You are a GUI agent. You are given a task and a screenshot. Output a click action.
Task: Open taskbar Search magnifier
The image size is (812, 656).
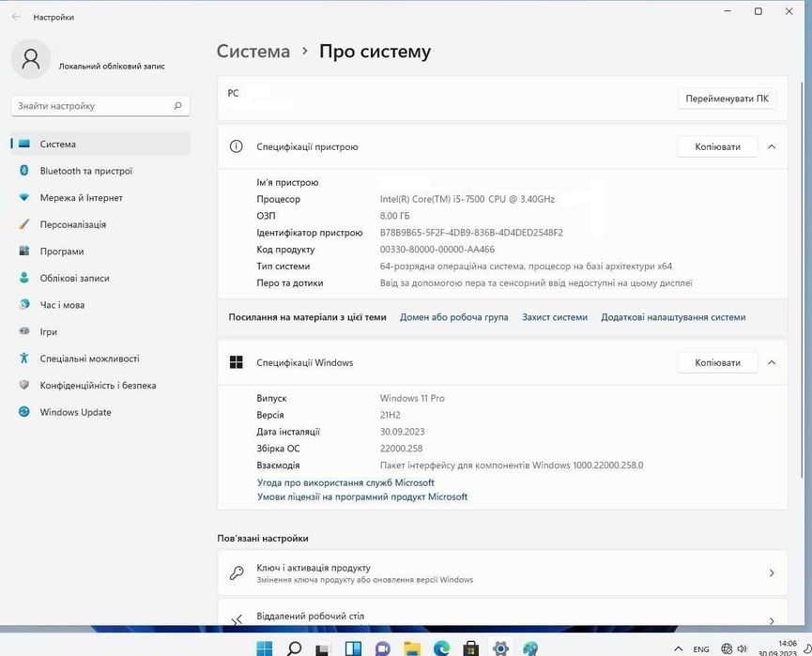[x=294, y=648]
